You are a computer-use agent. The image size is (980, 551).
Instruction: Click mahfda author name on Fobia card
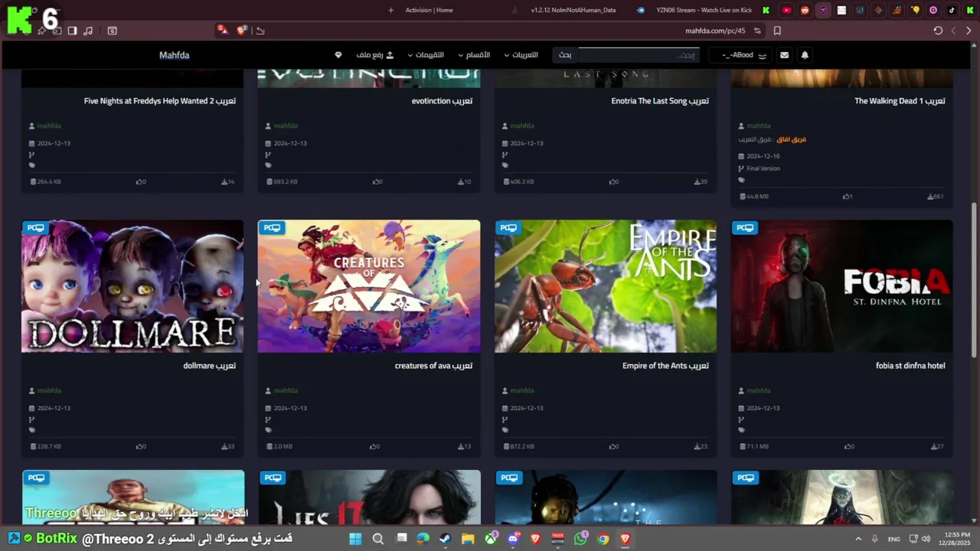pyautogui.click(x=758, y=390)
